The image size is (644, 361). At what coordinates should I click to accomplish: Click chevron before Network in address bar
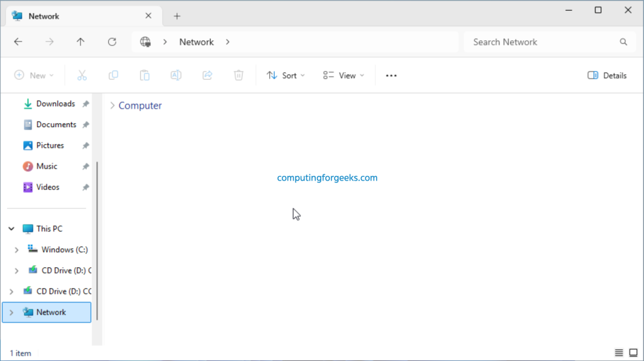tap(165, 42)
